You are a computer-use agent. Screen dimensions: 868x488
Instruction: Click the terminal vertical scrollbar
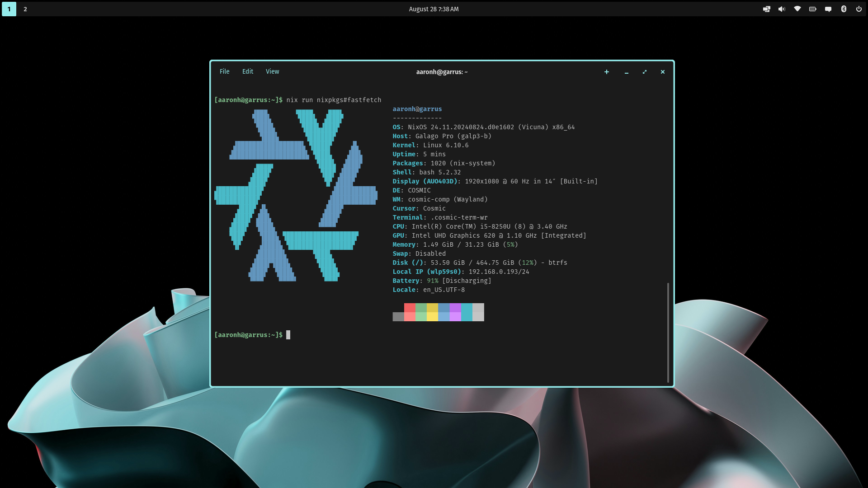[668, 333]
